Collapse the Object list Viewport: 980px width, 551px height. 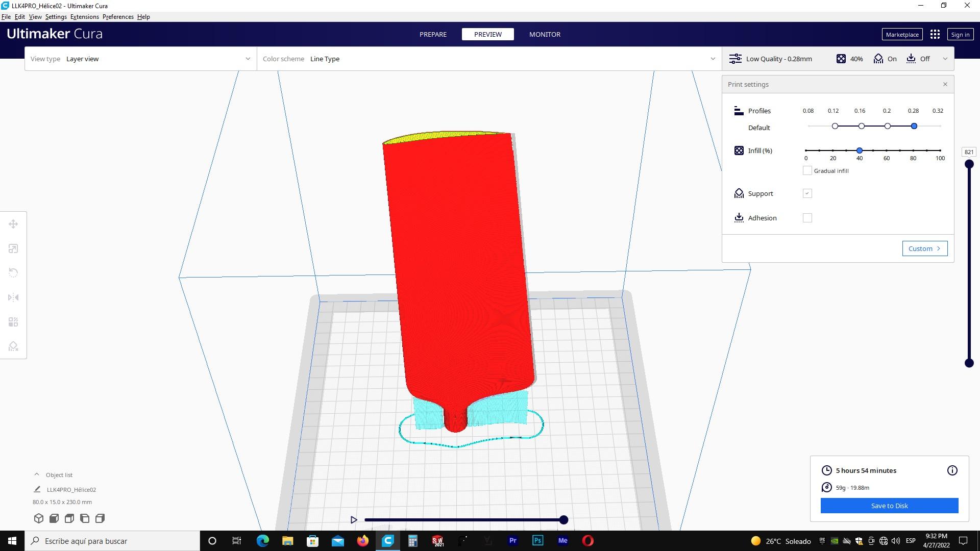36,474
